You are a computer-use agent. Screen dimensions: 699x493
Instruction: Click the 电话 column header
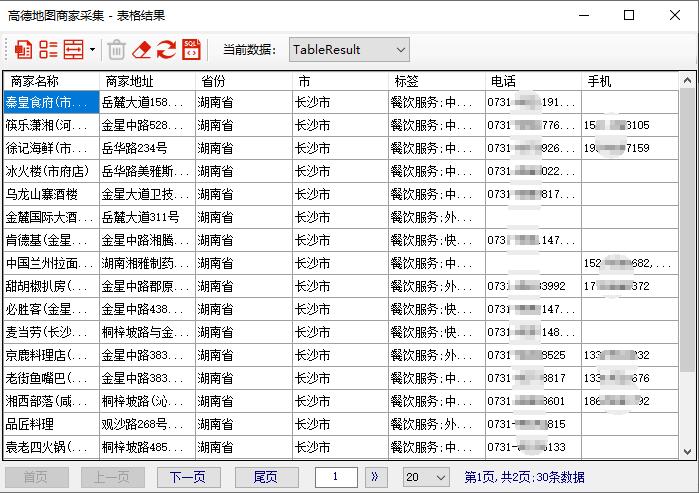[533, 81]
